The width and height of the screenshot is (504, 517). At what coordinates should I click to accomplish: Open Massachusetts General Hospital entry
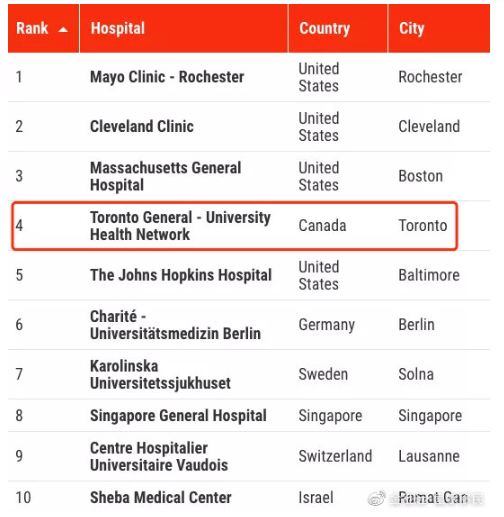click(x=165, y=176)
